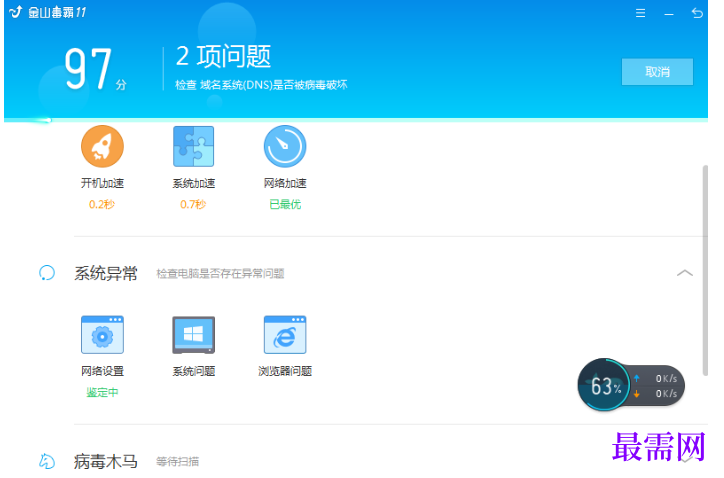Image resolution: width=724 pixels, height=478 pixels.
Task: Click the 浏览器问题 label
Action: tap(285, 371)
